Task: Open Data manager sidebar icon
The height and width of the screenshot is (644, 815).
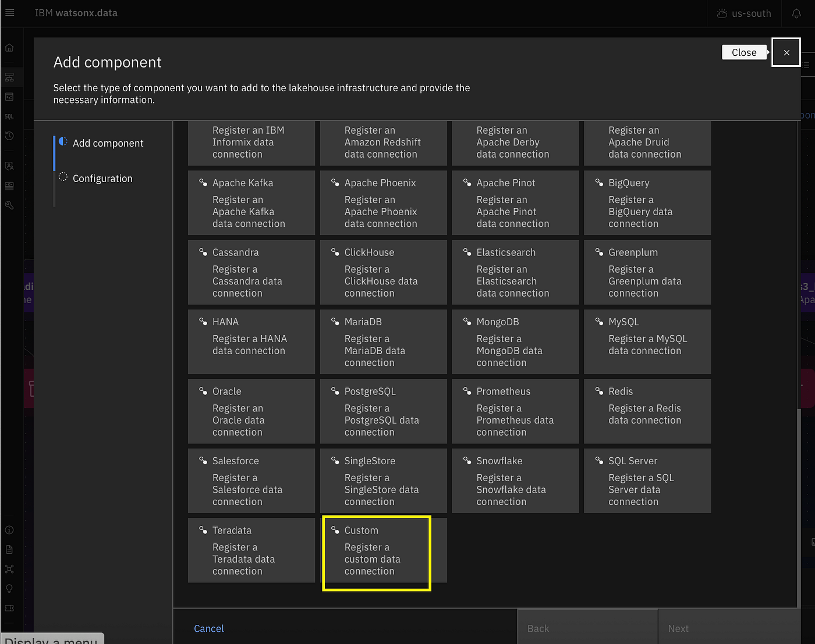Action: (x=9, y=97)
